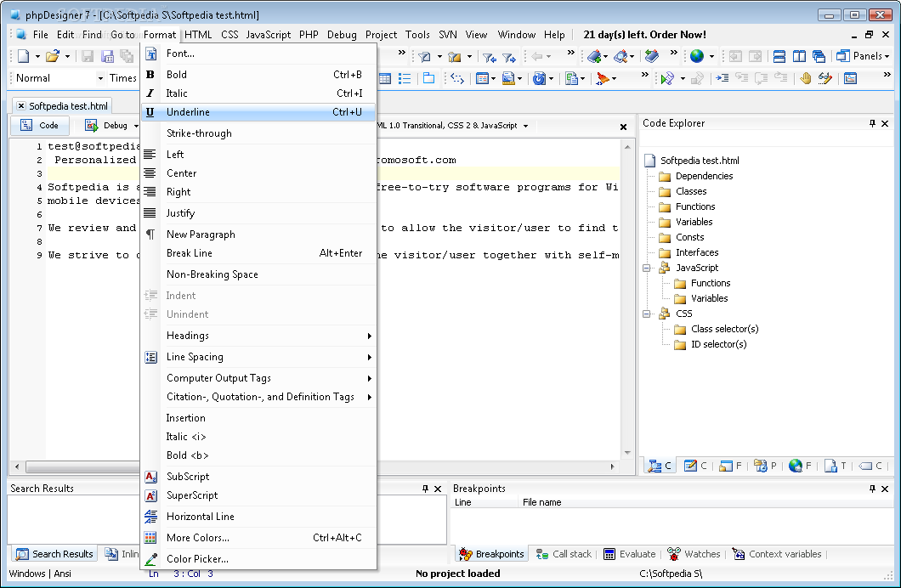This screenshot has height=588, width=901.
Task: Click the Debug view button
Action: pyautogui.click(x=107, y=125)
